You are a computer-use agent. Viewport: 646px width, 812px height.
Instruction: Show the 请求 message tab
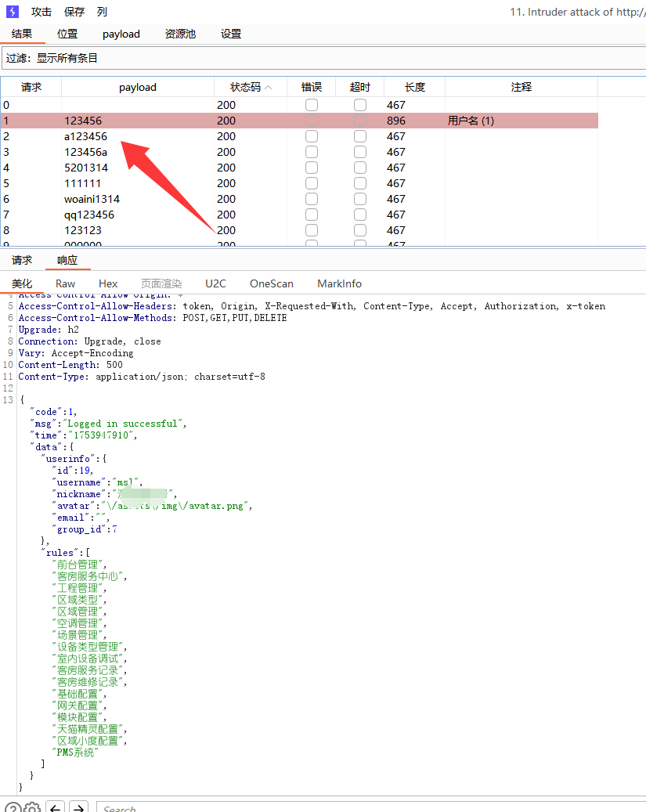coord(22,260)
